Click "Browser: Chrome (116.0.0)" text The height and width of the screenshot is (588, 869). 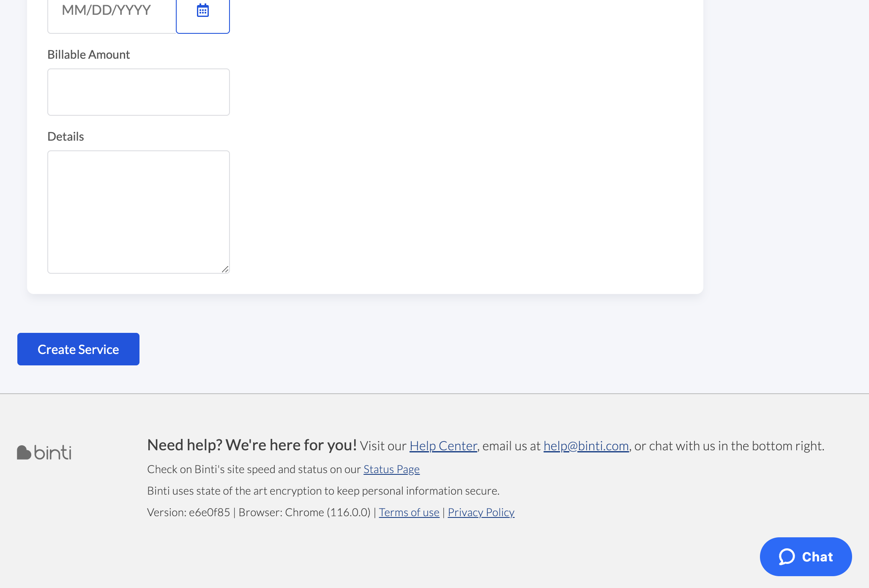click(305, 512)
